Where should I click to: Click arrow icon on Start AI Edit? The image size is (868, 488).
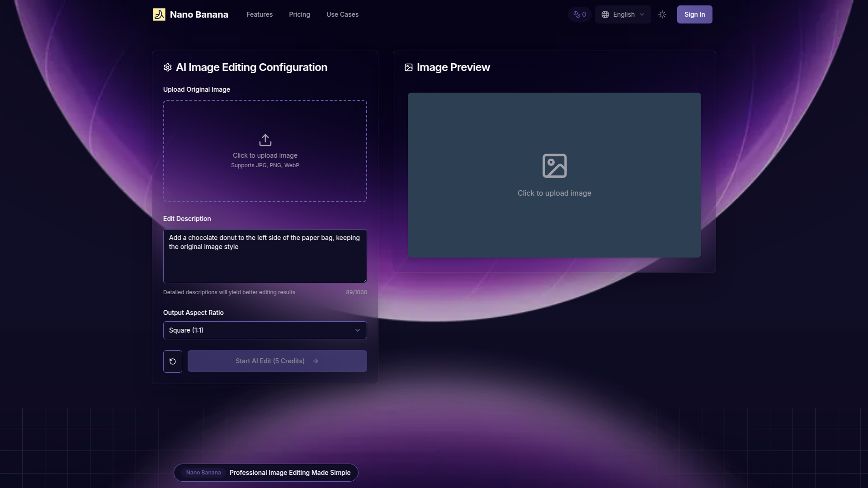(316, 361)
